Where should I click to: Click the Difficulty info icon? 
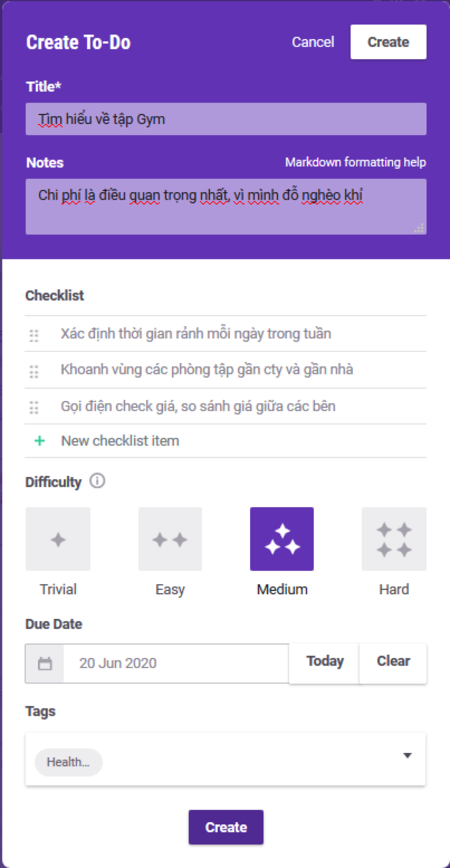(97, 481)
